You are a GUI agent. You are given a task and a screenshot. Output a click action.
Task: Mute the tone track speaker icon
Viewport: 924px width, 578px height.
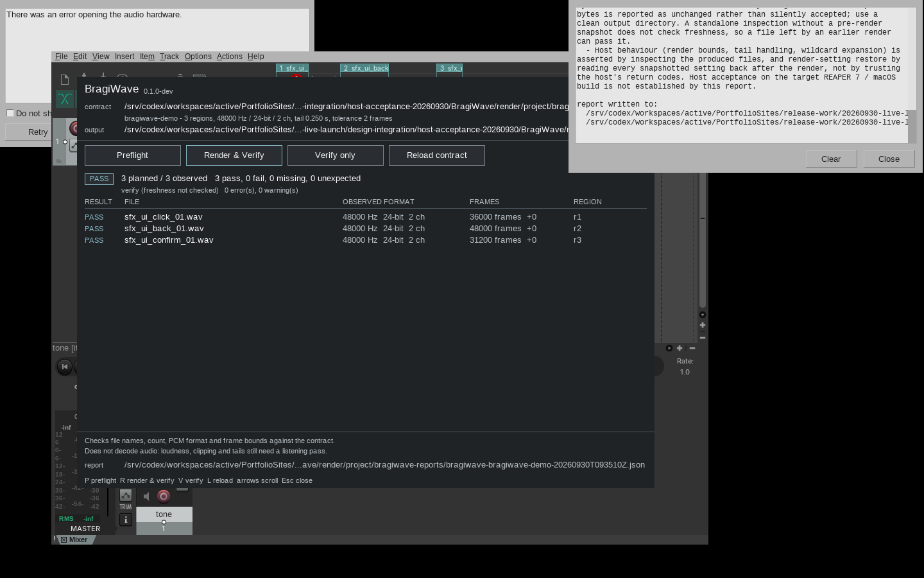pyautogui.click(x=147, y=496)
